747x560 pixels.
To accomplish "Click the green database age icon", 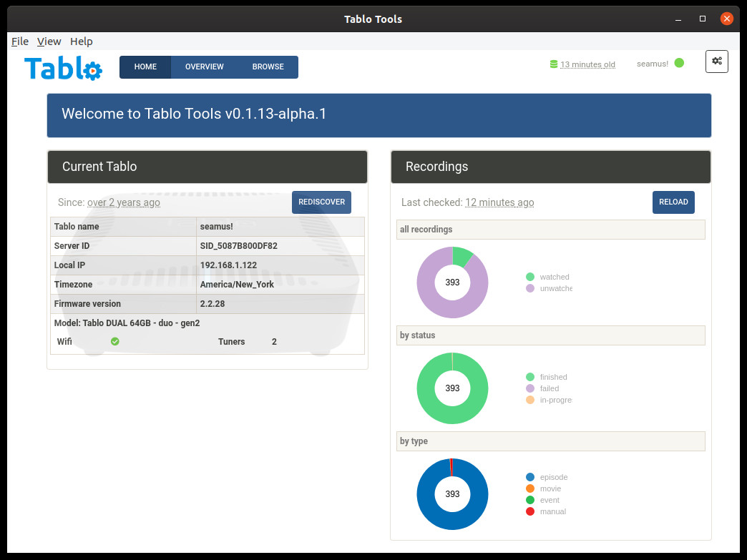I will (553, 64).
